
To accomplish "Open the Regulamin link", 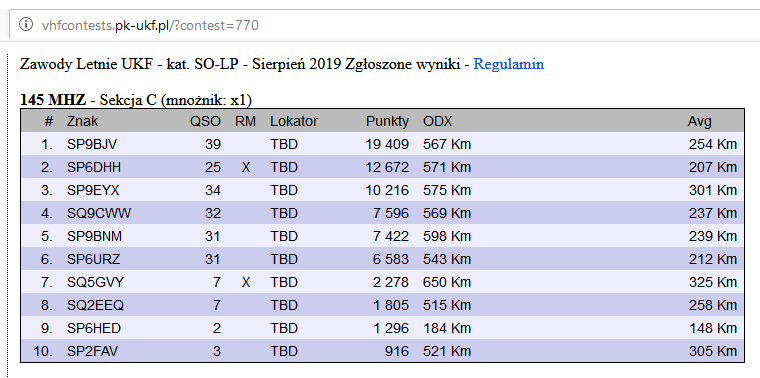I will [508, 64].
